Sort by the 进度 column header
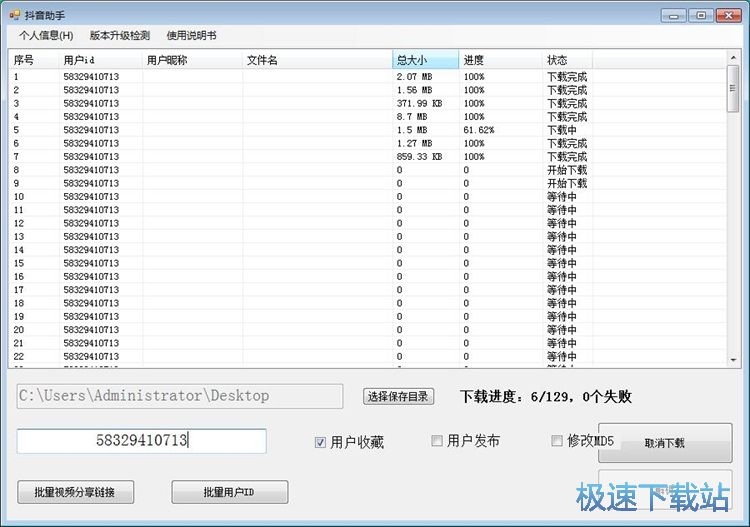 click(500, 60)
